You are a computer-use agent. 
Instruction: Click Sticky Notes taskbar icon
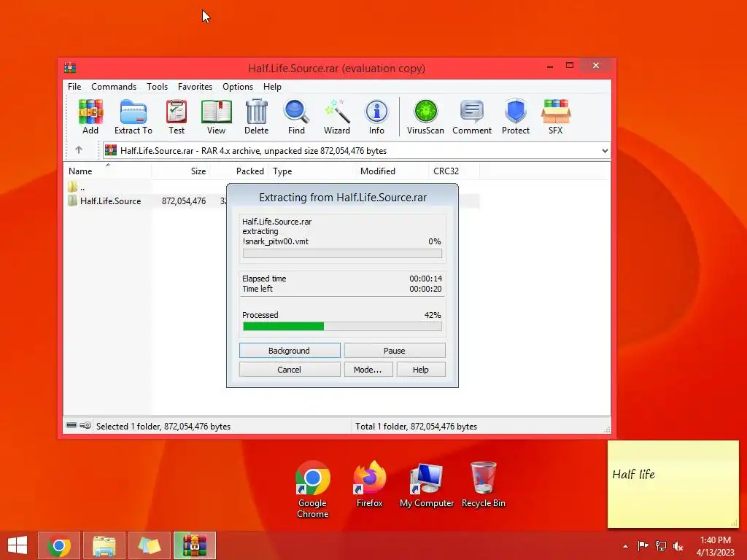point(149,545)
